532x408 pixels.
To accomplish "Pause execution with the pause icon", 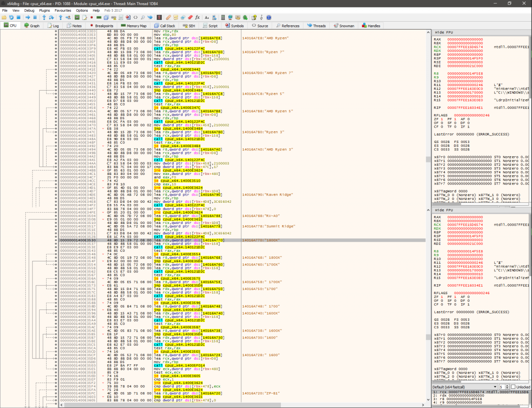I will 35,17.
